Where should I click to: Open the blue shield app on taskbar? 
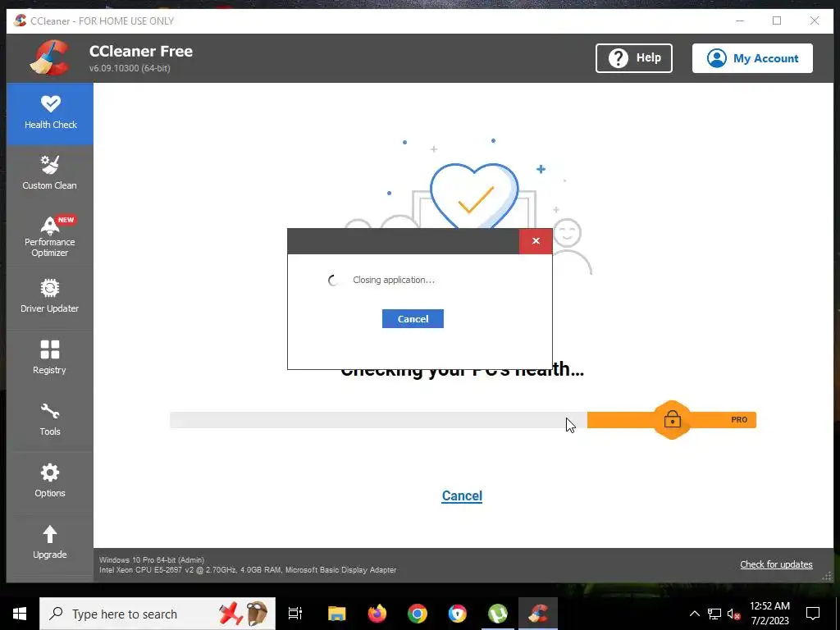pos(458,614)
